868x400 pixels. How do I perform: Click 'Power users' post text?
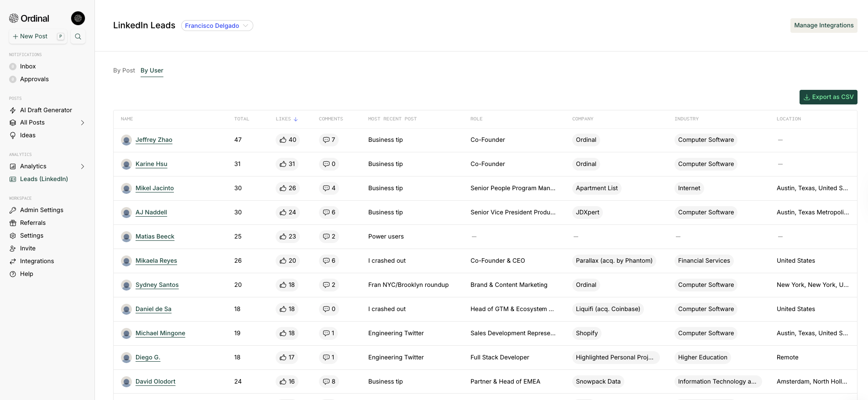point(386,237)
